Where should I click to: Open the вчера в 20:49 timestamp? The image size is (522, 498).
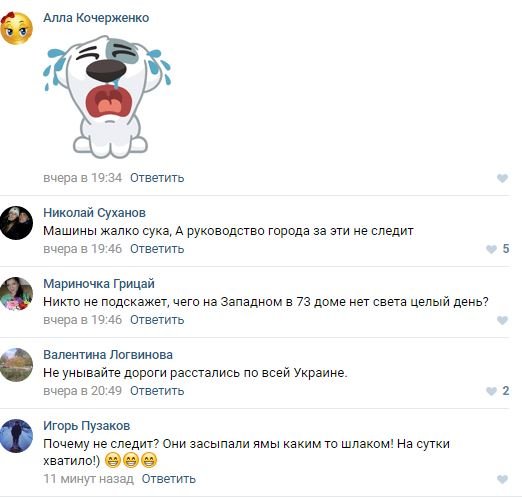[83, 391]
